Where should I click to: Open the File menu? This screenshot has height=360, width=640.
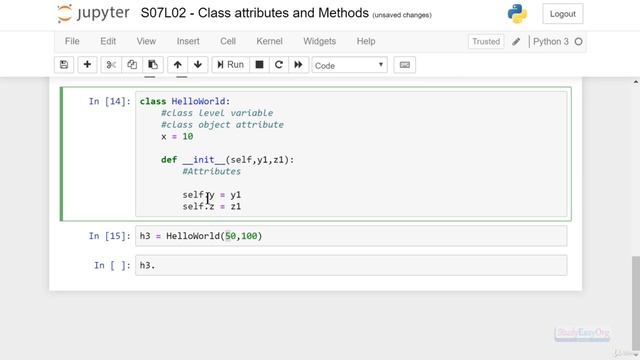coord(72,41)
